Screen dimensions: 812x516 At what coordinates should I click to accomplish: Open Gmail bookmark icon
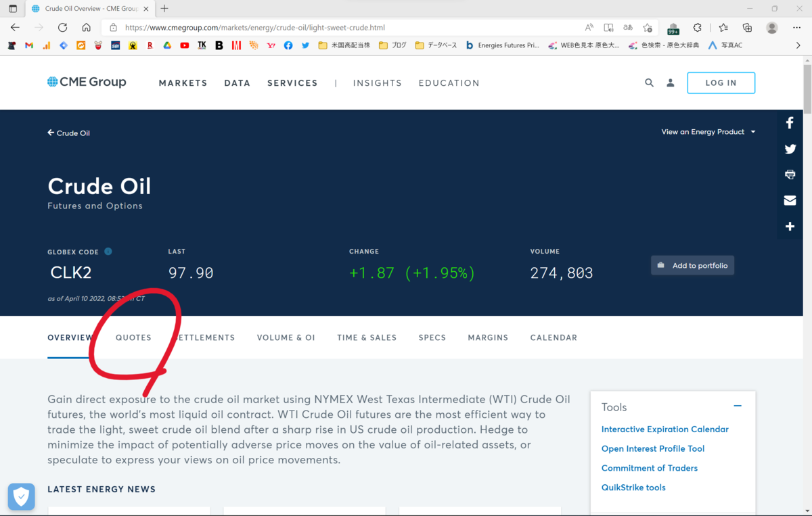(29, 45)
